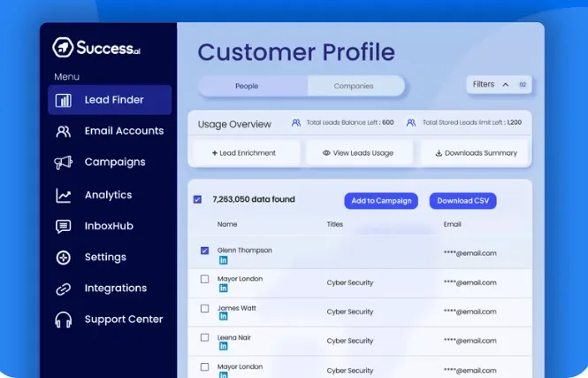Click the name James Watt
The width and height of the screenshot is (588, 378).
point(237,308)
